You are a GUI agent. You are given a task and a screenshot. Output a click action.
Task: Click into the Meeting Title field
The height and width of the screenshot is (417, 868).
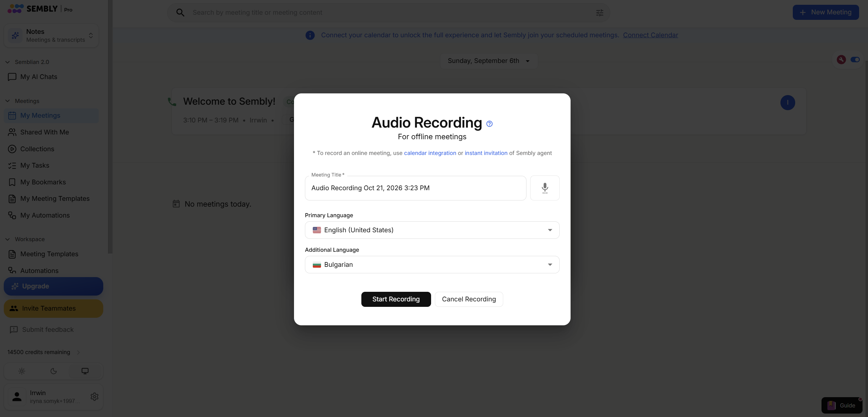click(x=415, y=188)
